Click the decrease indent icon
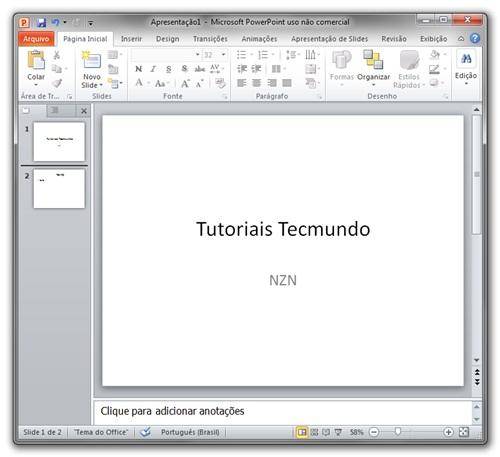The width and height of the screenshot is (500, 457). (242, 69)
